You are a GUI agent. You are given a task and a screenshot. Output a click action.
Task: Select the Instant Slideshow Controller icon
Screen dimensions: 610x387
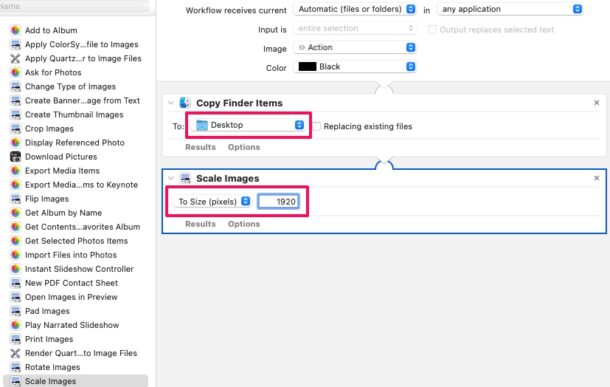pos(15,269)
